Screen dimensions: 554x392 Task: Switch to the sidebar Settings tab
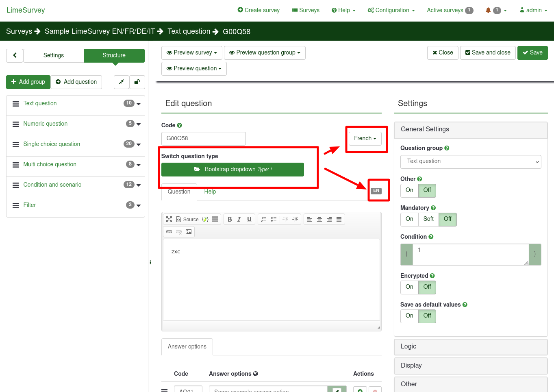[54, 55]
